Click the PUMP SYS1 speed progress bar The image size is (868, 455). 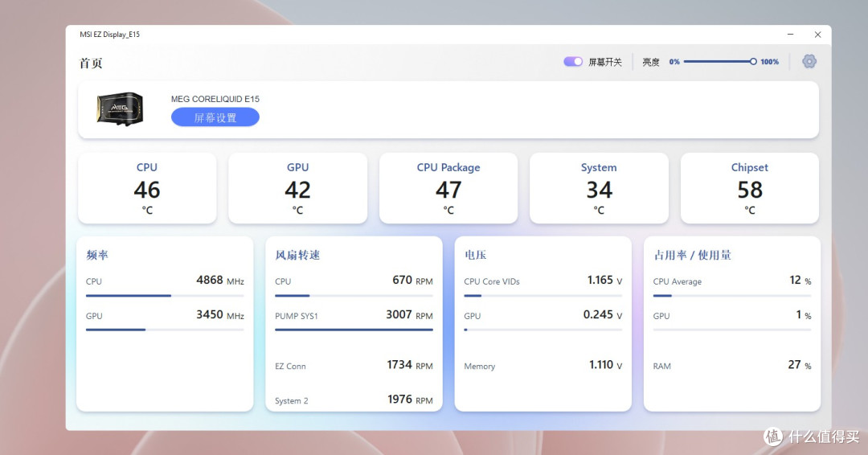click(354, 330)
